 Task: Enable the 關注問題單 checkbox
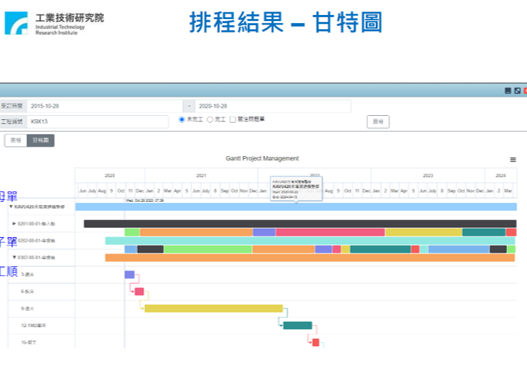[x=233, y=119]
